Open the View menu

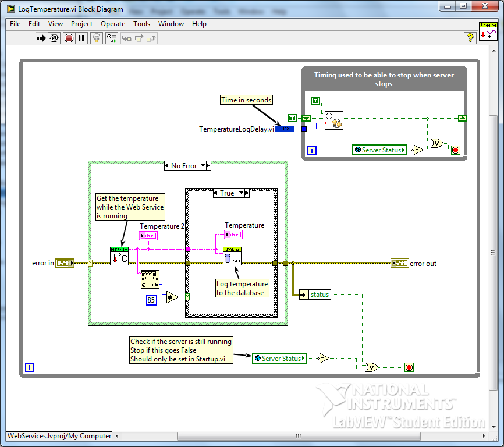[55, 24]
